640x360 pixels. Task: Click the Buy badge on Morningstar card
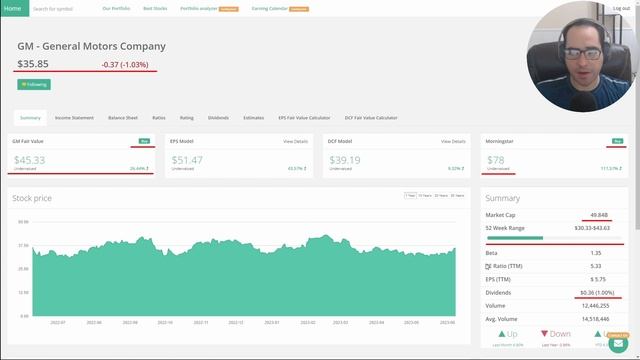pos(617,141)
